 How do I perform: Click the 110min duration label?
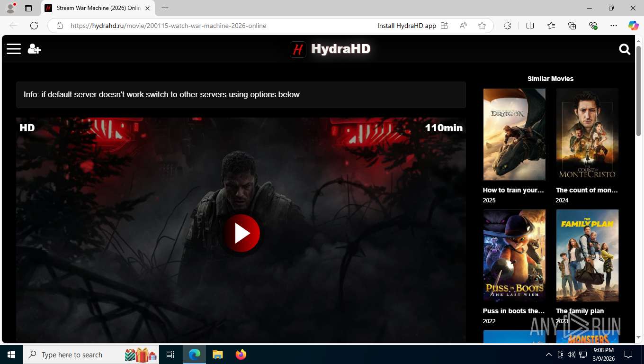point(444,127)
